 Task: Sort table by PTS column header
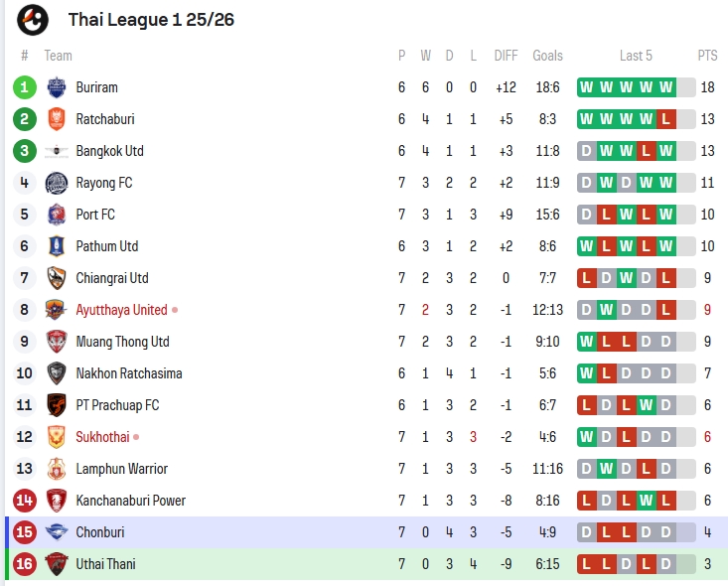pos(707,56)
